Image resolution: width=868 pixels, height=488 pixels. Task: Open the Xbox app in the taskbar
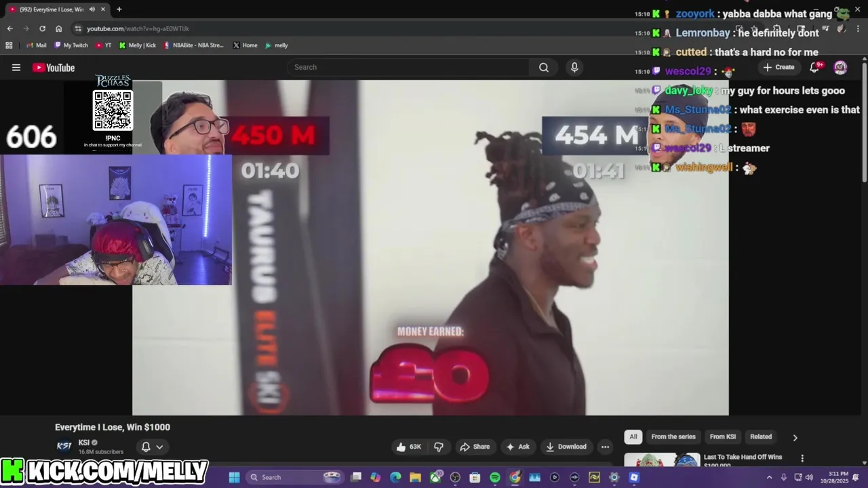click(x=435, y=477)
